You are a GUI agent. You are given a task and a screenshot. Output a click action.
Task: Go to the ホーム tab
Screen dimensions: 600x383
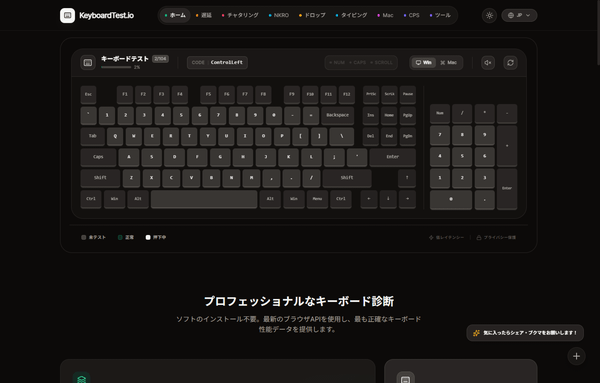tap(175, 15)
